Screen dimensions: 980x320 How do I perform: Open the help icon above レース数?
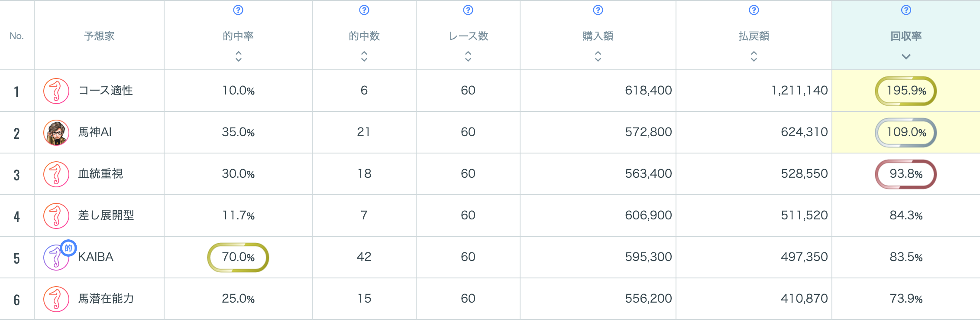468,10
